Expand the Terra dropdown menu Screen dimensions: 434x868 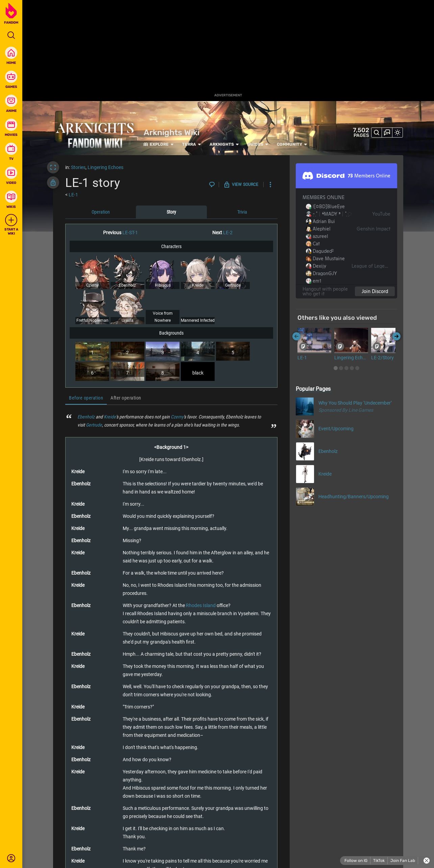(x=192, y=144)
